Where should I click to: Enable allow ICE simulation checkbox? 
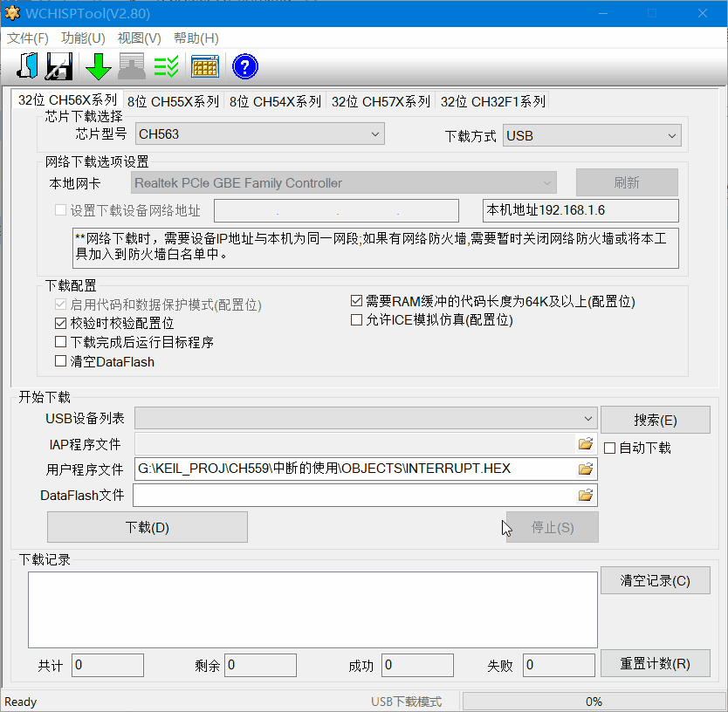pos(356,320)
